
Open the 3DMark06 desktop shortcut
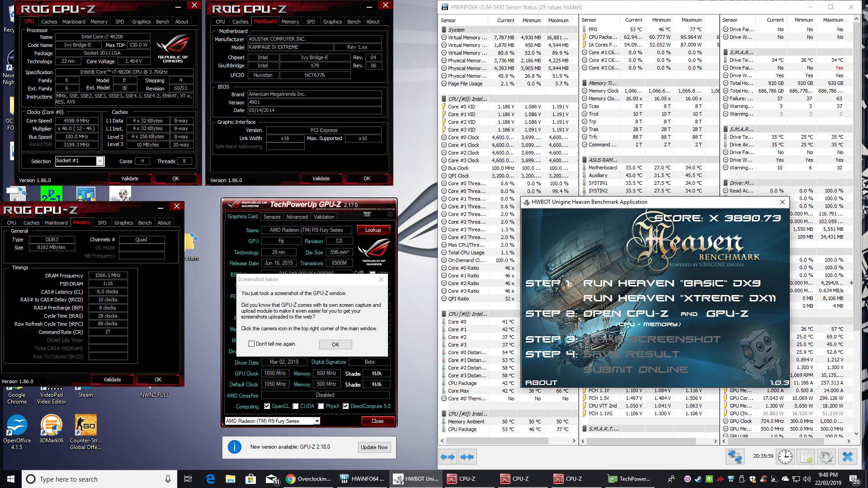(51, 429)
